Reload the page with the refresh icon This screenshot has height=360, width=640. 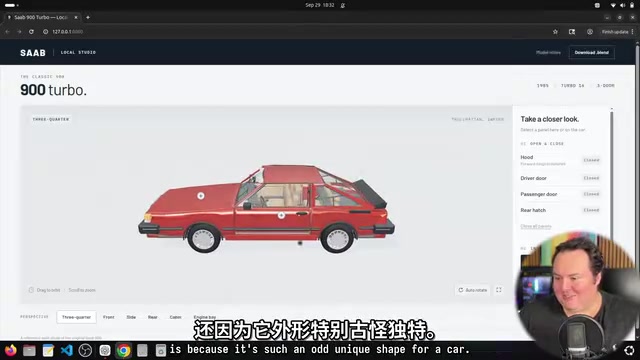[31, 31]
